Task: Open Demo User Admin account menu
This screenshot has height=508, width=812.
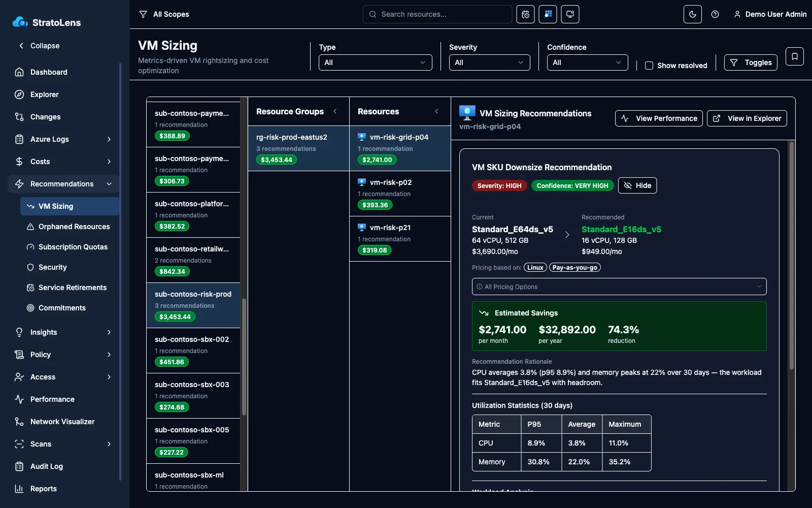Action: (770, 14)
